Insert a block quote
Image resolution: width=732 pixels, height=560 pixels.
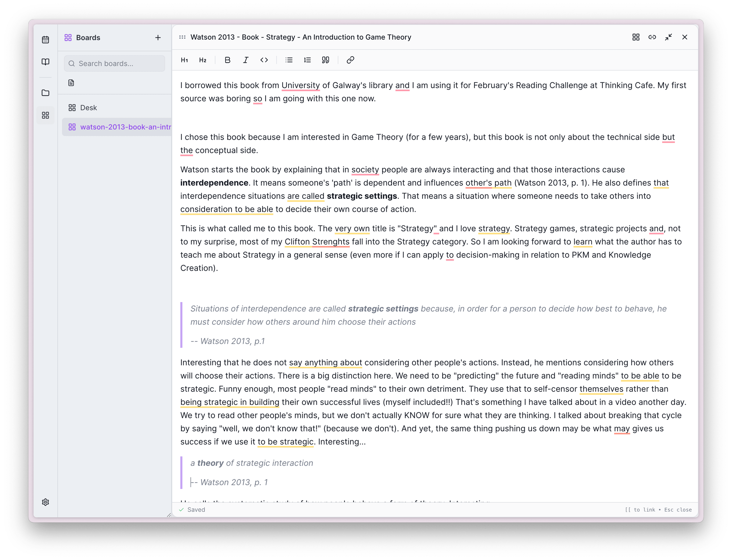[325, 60]
